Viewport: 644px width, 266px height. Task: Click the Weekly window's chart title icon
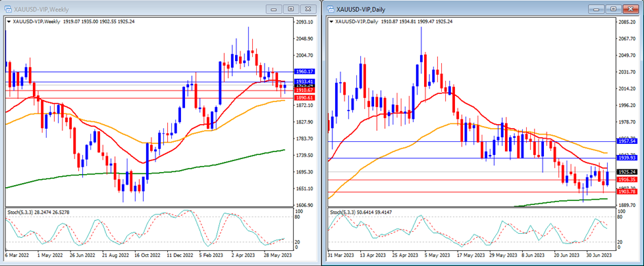(7, 9)
